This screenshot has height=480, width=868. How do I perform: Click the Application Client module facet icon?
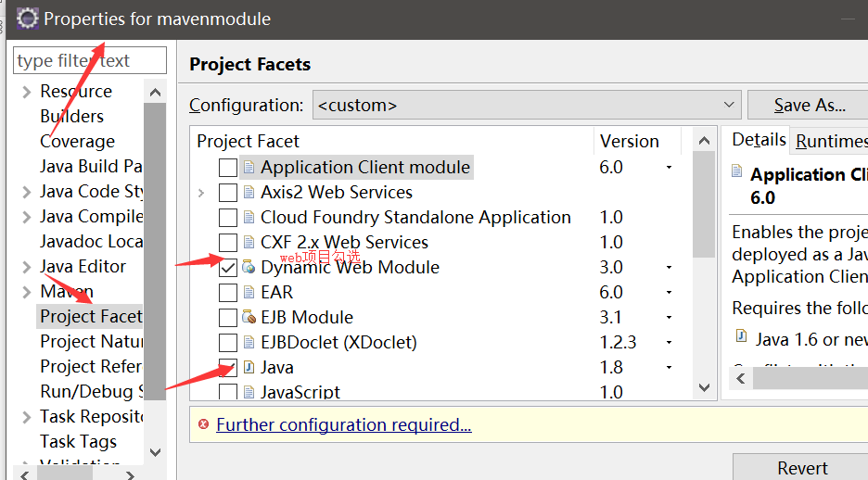pyautogui.click(x=249, y=168)
